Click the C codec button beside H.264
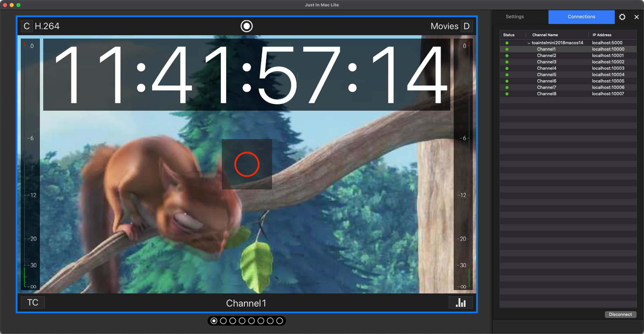Screen dimensions: 644x334 27,26
